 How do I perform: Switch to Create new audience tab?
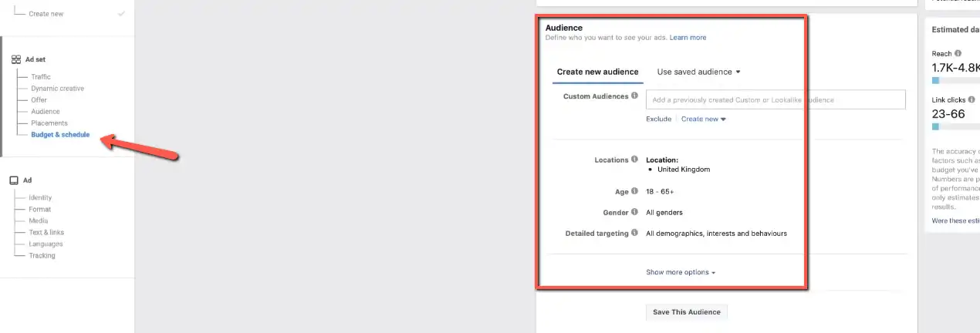[x=597, y=72]
